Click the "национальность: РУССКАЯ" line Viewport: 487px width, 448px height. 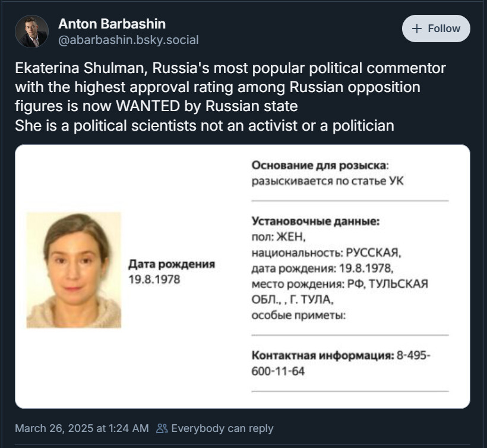click(x=327, y=253)
